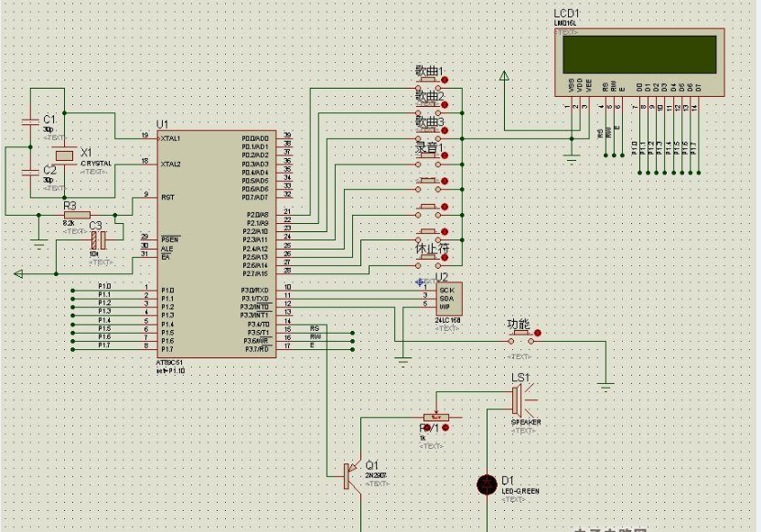The width and height of the screenshot is (761, 532).
Task: Click ground symbol below U2 chip
Action: [x=402, y=362]
